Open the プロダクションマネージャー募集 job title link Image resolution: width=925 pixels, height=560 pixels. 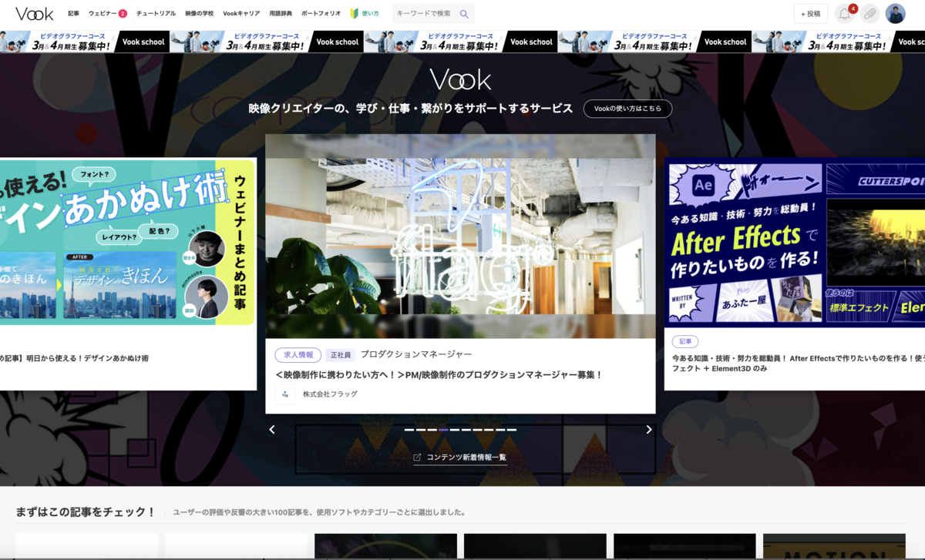(x=439, y=375)
